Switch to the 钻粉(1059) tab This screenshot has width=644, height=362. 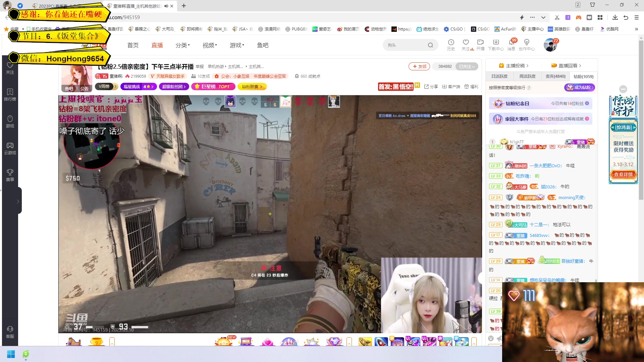click(583, 76)
